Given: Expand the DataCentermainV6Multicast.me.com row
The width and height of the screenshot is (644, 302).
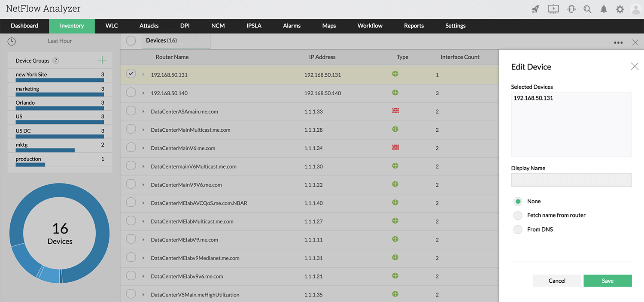Looking at the screenshot, I should [x=143, y=166].
